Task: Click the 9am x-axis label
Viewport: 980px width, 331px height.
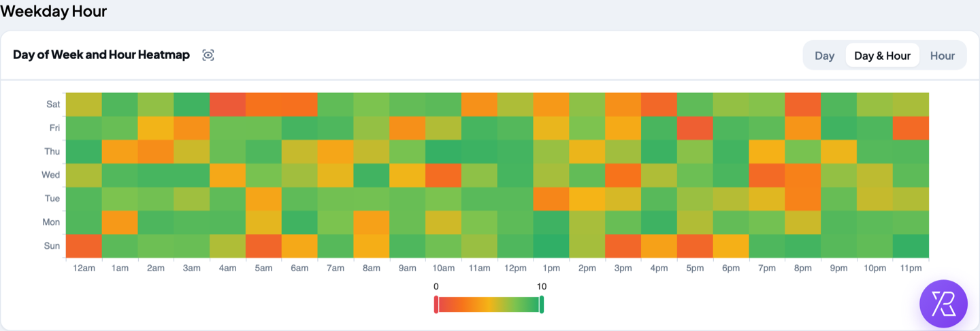Action: click(x=407, y=268)
